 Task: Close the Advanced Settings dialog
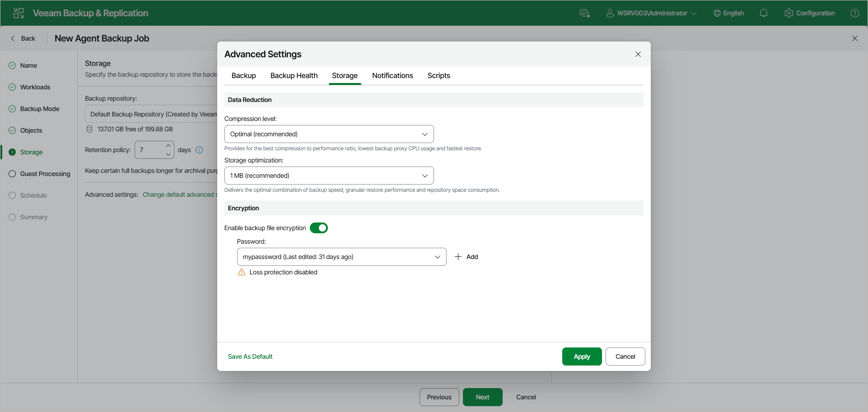coord(638,54)
